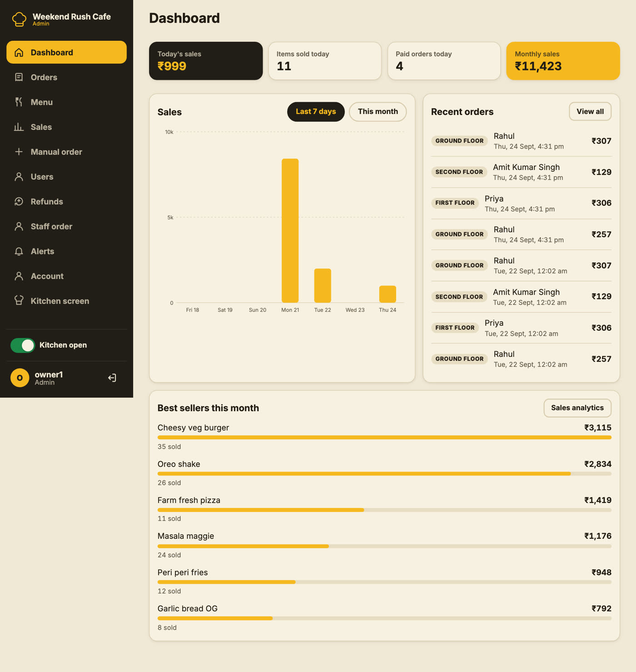Click the "Peri peri fries" best seller name
The image size is (636, 672).
[183, 572]
